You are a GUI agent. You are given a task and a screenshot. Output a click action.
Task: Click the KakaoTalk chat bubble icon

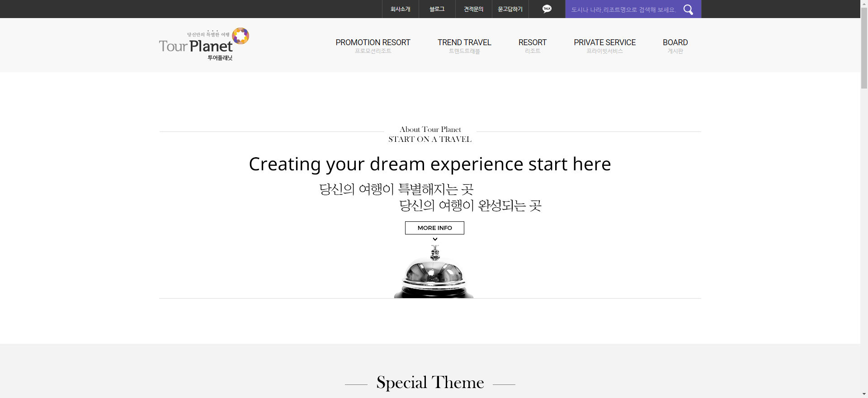(547, 9)
